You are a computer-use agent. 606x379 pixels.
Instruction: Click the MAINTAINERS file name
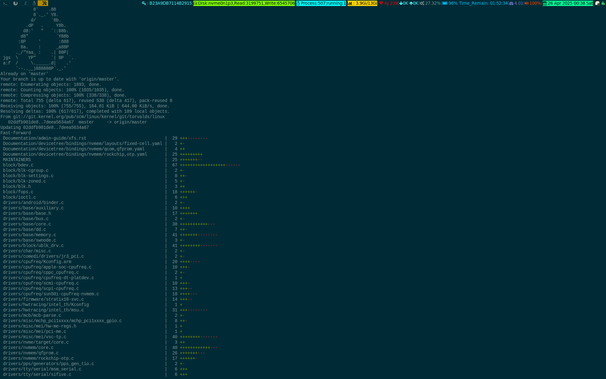pos(17,160)
